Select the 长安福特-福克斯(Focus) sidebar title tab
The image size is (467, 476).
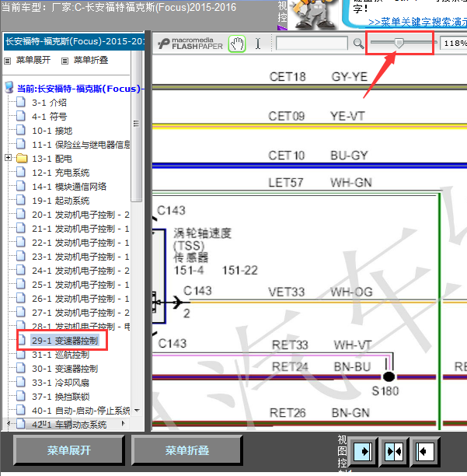pyautogui.click(x=74, y=41)
